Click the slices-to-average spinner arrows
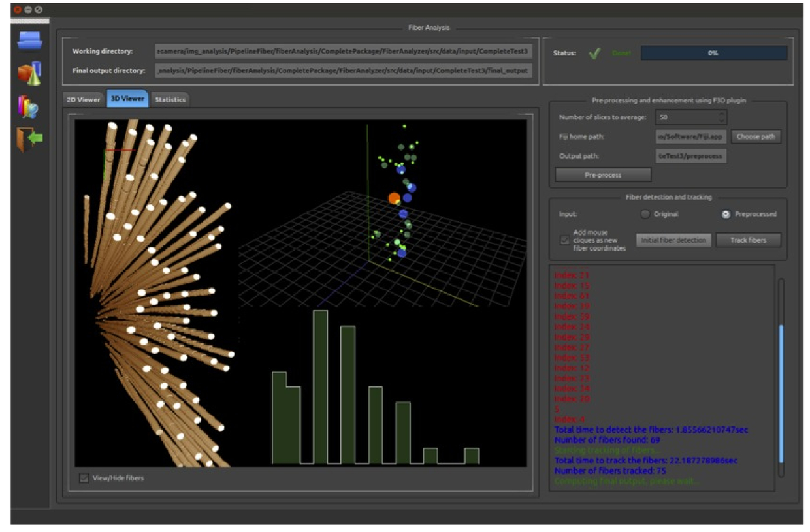The height and width of the screenshot is (532, 810). [x=721, y=117]
